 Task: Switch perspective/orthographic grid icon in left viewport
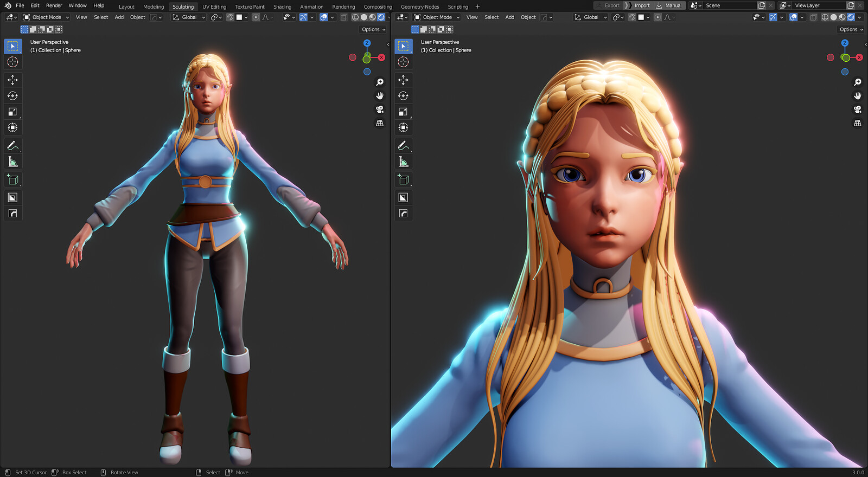[380, 123]
